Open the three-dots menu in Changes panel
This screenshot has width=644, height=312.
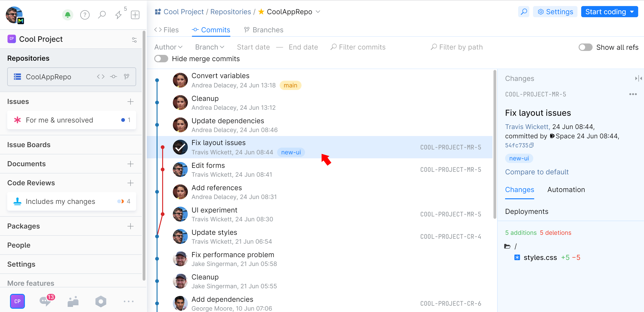tap(633, 94)
